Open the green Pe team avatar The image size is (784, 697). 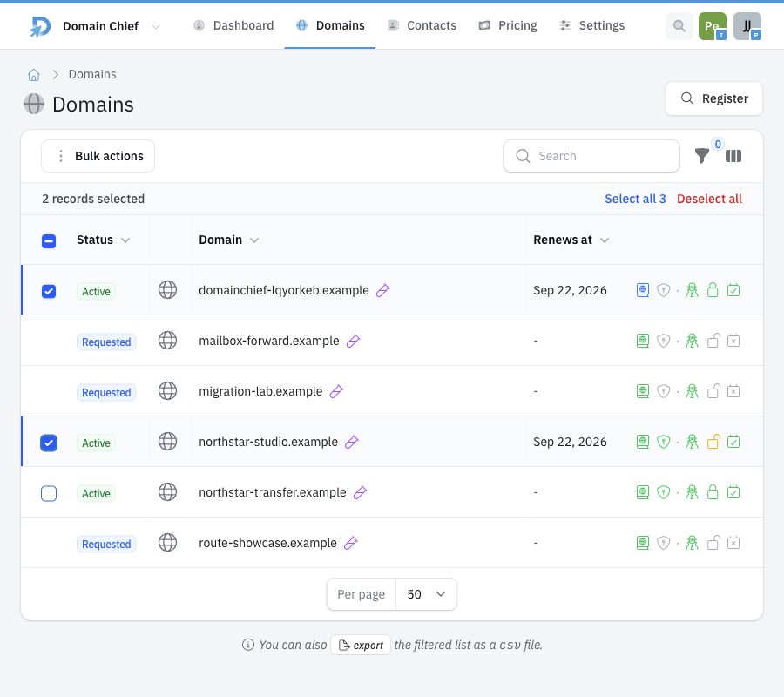713,26
